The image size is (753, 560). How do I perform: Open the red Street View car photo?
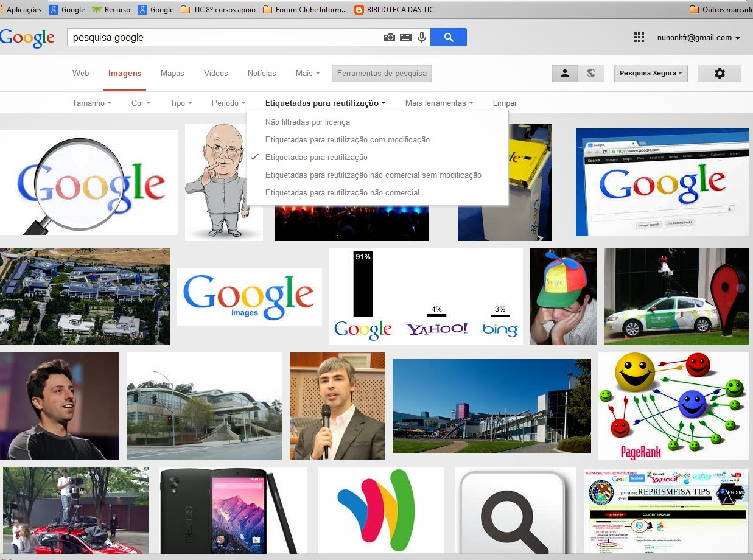coord(75,510)
